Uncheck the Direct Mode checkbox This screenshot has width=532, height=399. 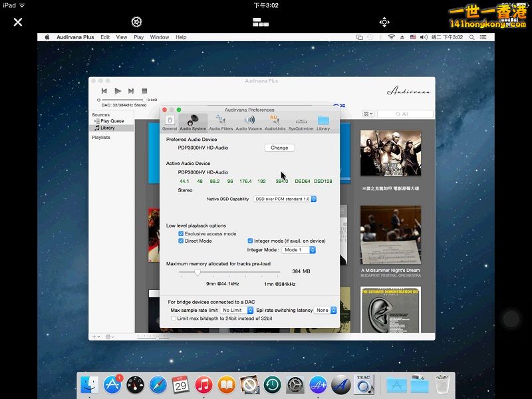click(x=181, y=241)
